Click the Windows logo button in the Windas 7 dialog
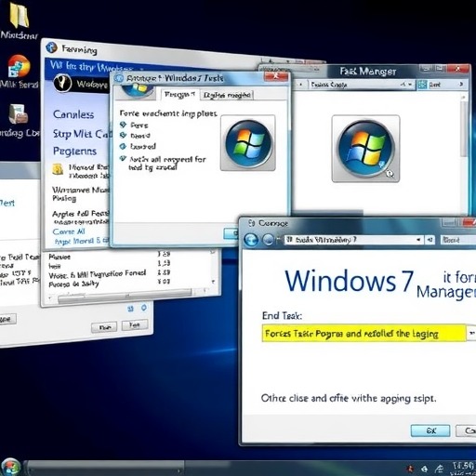Screen dimensions: 476x476 [248, 143]
